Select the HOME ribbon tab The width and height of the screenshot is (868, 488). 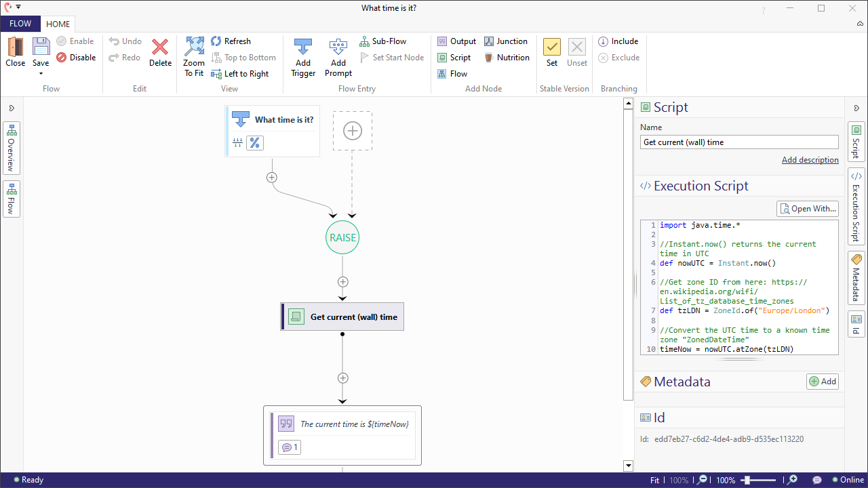[58, 24]
